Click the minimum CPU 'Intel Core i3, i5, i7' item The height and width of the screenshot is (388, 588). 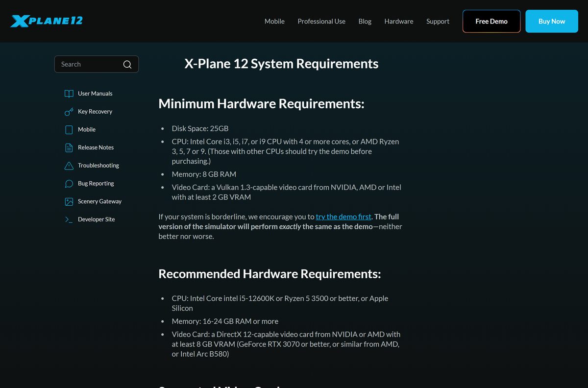pyautogui.click(x=285, y=151)
